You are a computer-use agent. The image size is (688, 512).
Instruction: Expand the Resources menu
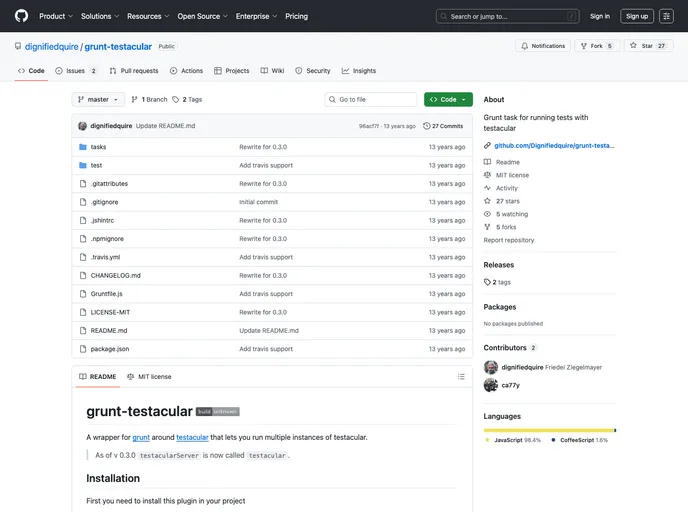[x=148, y=16]
